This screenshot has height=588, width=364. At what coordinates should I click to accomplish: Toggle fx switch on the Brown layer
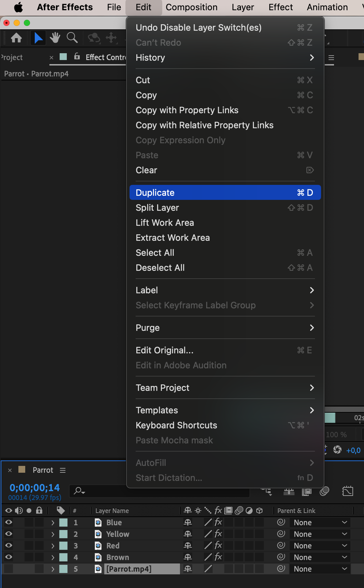[x=218, y=557]
